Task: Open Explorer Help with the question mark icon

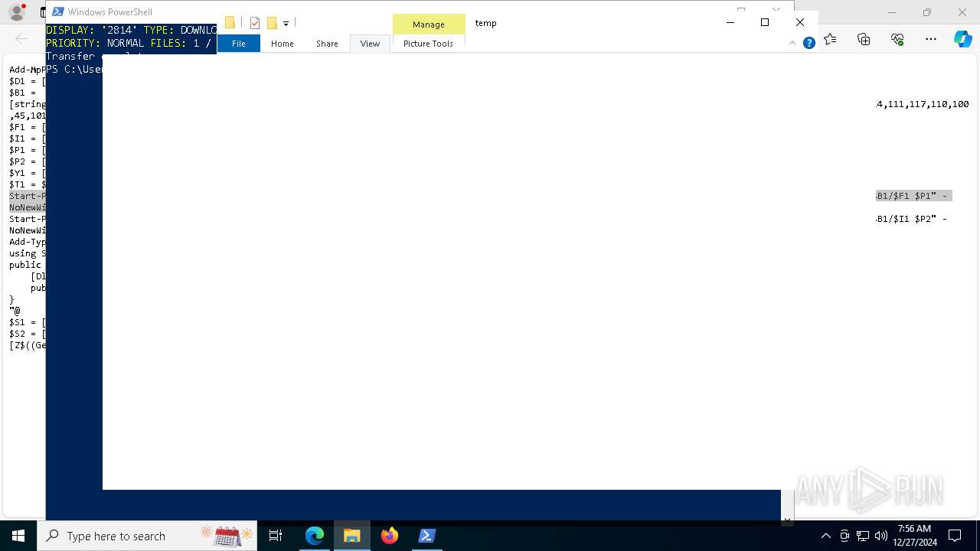Action: 808,43
